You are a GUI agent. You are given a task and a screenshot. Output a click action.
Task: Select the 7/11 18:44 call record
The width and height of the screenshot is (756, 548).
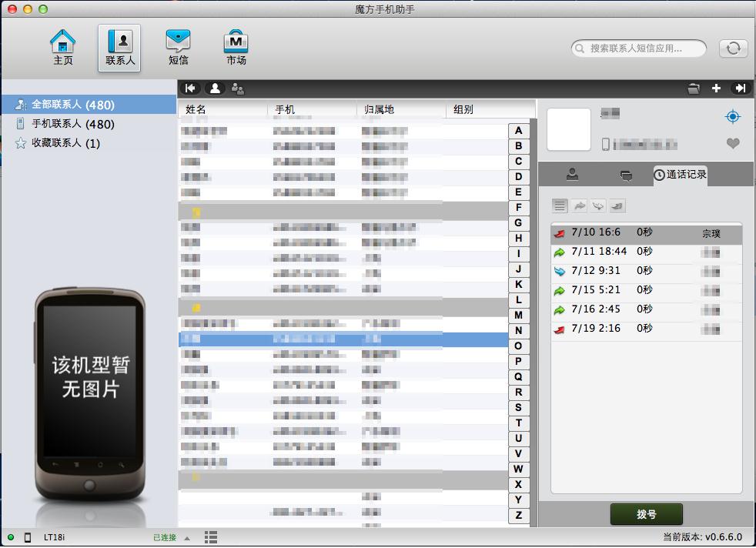599,252
